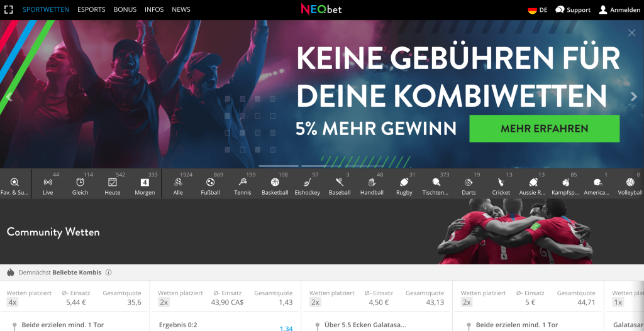The height and width of the screenshot is (331, 644).
Task: Click odds value 1.34 for Ergebnis 0:2
Action: click(286, 328)
